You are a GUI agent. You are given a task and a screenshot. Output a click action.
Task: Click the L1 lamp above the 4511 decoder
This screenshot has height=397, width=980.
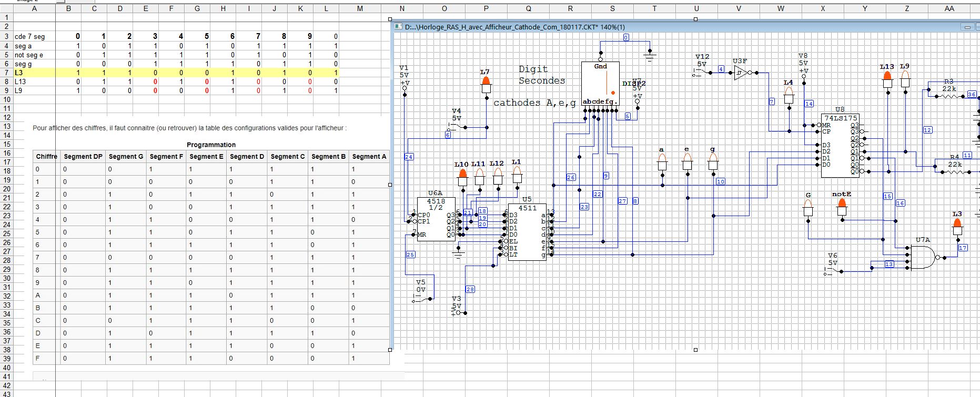[517, 175]
